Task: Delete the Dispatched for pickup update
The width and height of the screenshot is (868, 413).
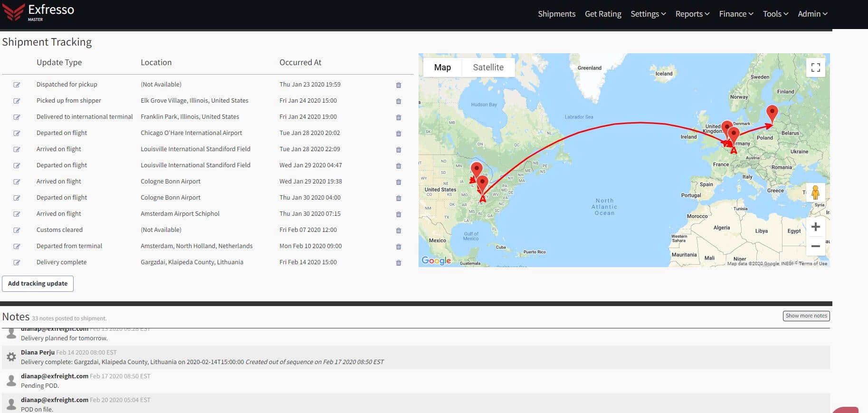Action: (399, 85)
